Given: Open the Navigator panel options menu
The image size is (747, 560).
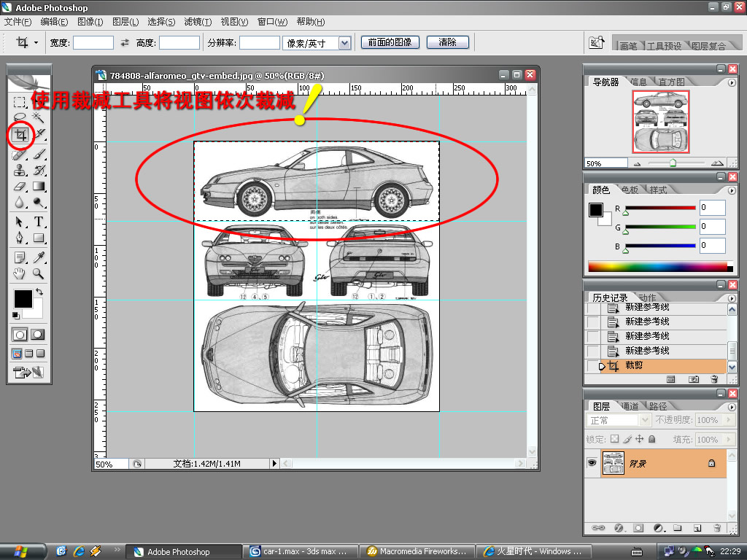Looking at the screenshot, I should click(x=732, y=82).
